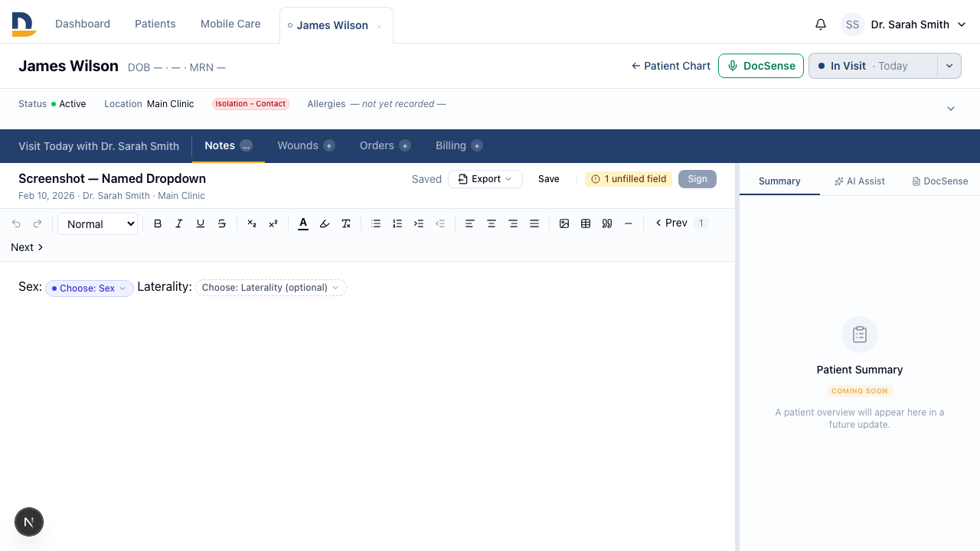Insert a table into note
This screenshot has height=551, width=980.
pyautogui.click(x=586, y=223)
